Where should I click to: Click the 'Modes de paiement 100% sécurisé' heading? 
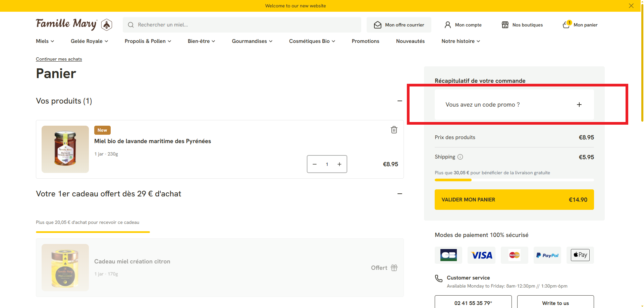tap(482, 235)
